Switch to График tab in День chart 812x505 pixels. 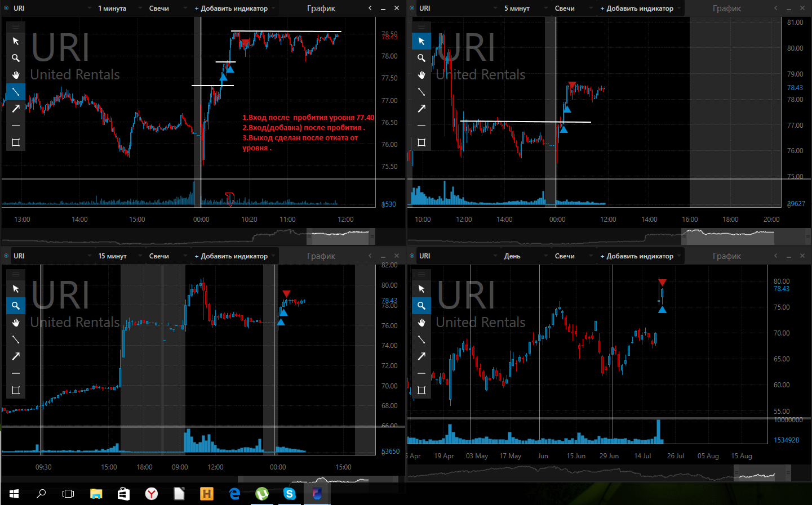click(727, 256)
